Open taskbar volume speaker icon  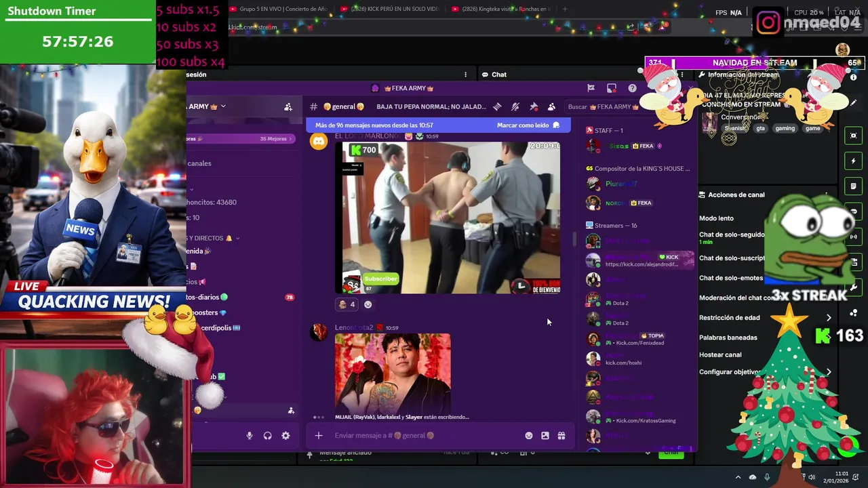811,477
